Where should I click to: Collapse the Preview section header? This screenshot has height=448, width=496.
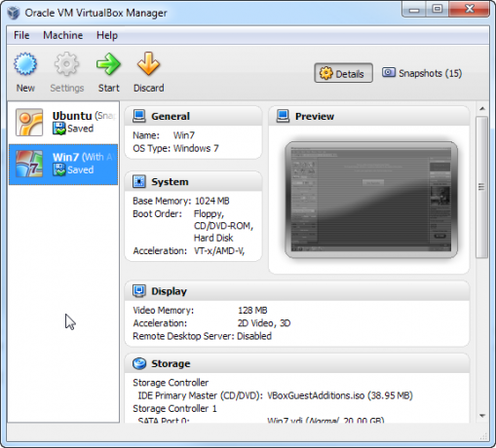pos(369,116)
